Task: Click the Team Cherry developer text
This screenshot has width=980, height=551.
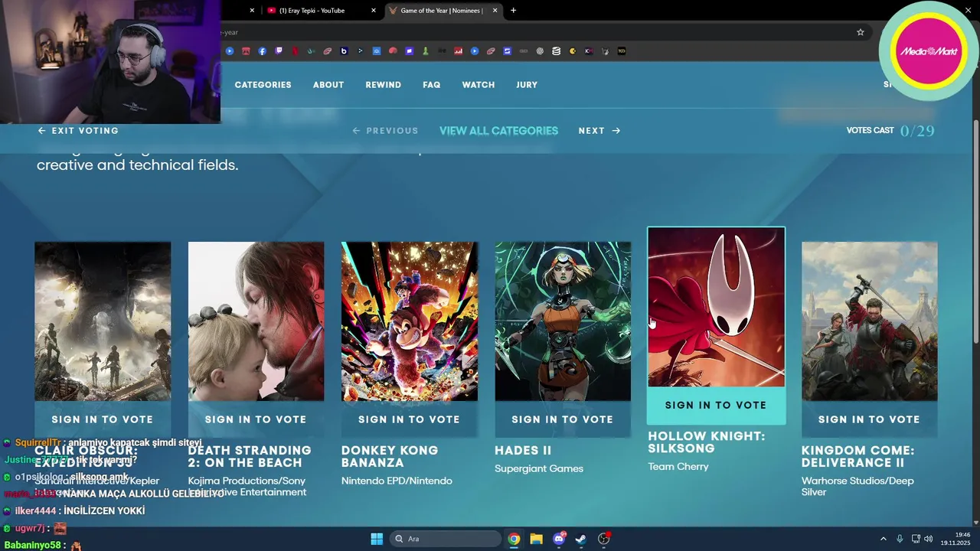Action: click(678, 467)
